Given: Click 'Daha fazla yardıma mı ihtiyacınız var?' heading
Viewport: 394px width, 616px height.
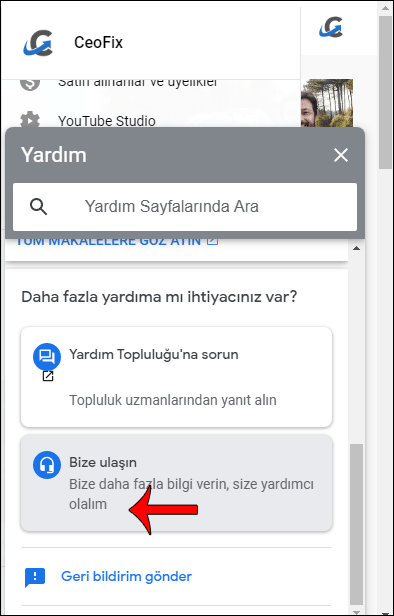Looking at the screenshot, I should point(159,297).
